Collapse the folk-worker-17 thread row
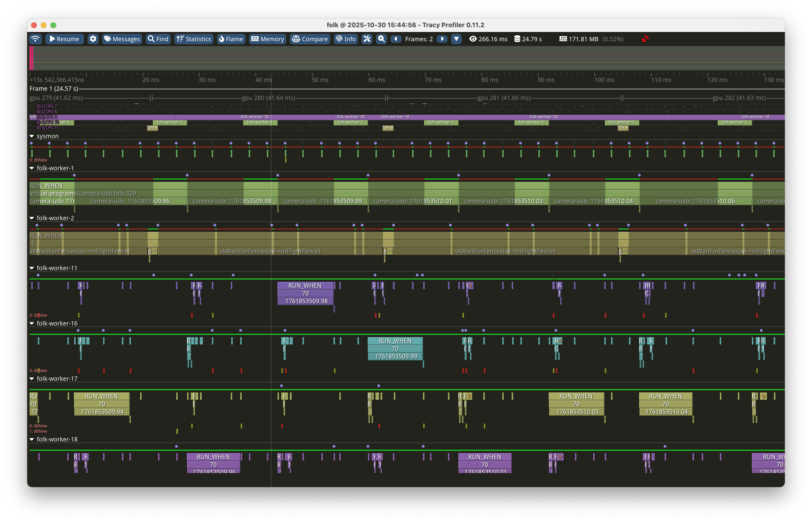Image resolution: width=812 pixels, height=523 pixels. pos(32,379)
